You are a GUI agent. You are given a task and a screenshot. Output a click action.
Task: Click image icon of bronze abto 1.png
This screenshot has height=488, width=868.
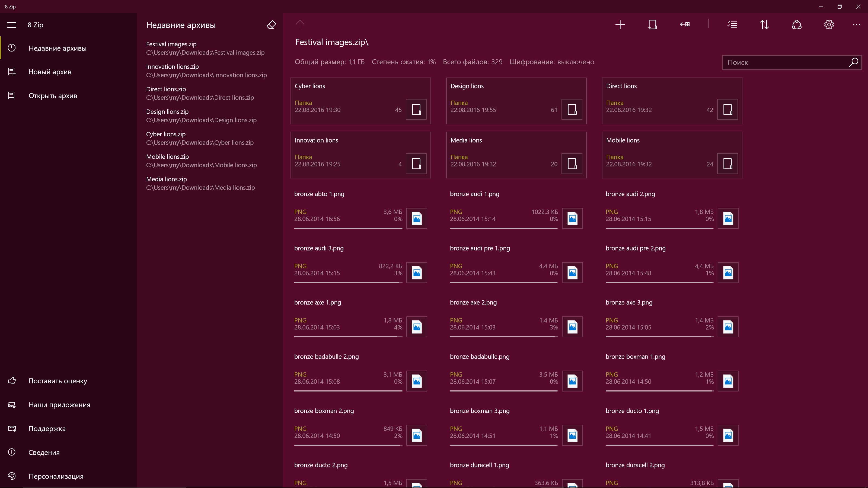(417, 218)
